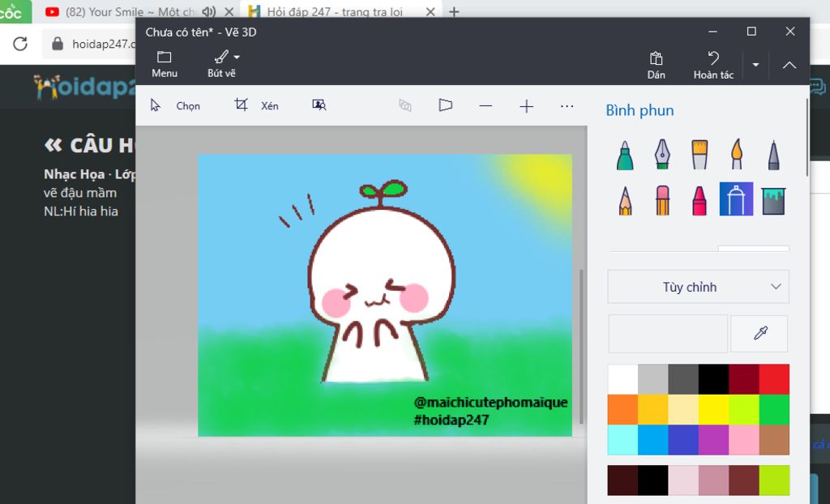
Task: Select the Crayon tool
Action: coord(700,199)
